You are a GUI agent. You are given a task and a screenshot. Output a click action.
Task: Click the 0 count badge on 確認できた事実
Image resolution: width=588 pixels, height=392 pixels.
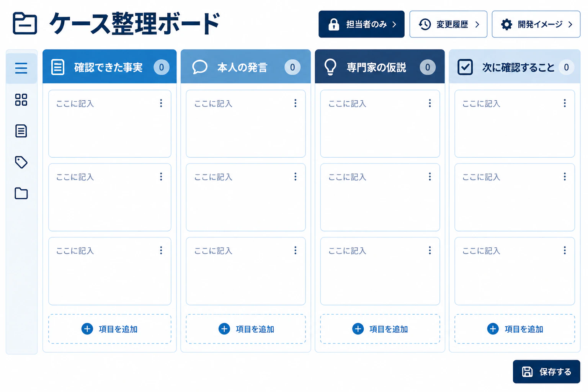pyautogui.click(x=162, y=67)
